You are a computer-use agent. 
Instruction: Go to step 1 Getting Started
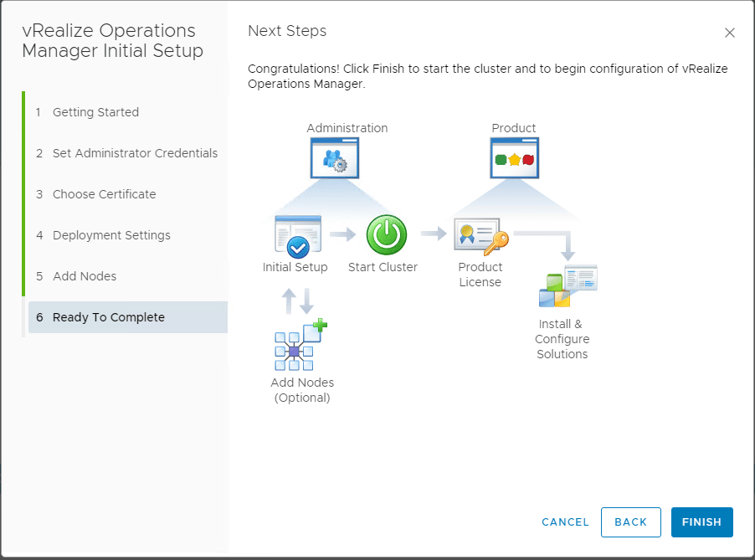(95, 112)
